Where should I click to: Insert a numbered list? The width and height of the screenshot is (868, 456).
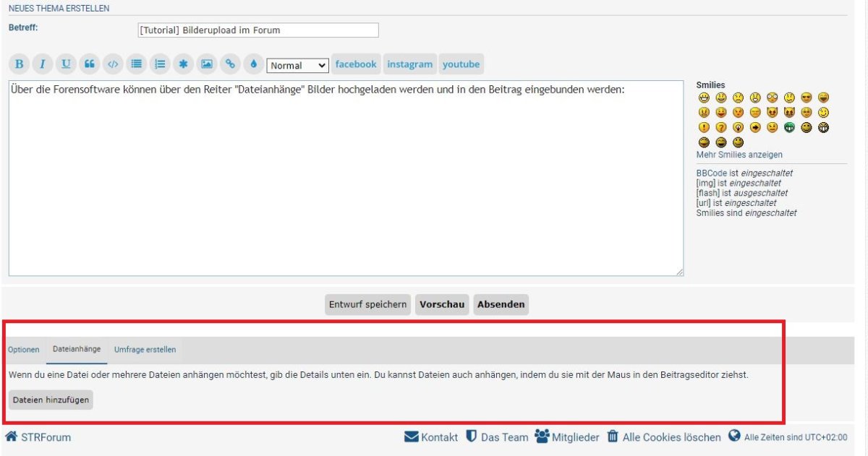160,64
